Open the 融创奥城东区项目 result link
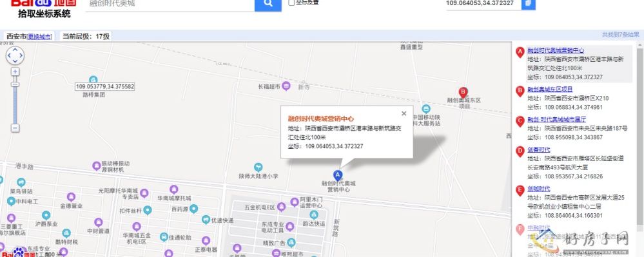 (550, 89)
